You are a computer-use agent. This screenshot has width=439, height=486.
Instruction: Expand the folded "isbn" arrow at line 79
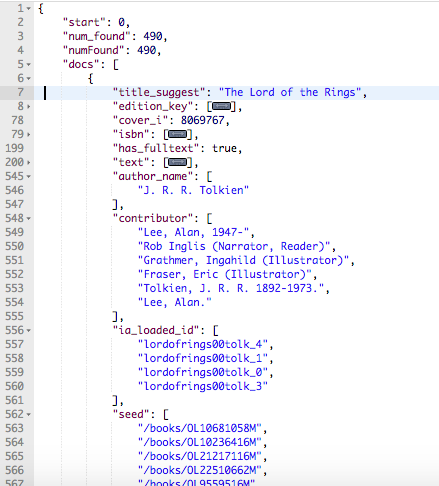(x=29, y=134)
